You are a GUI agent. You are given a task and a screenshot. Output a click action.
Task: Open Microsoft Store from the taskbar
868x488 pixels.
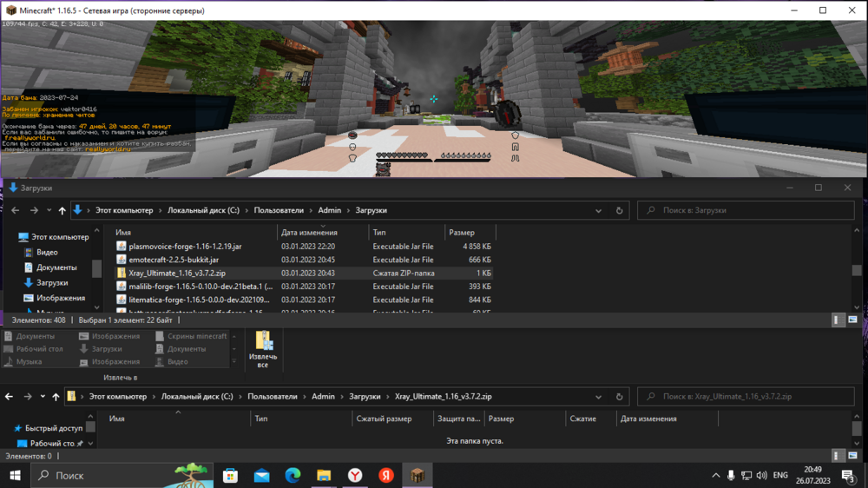click(230, 475)
